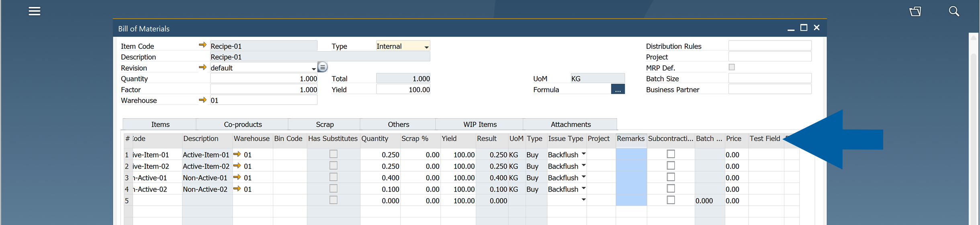Click the Warehouse field showing 01
The image size is (980, 225).
pos(264,100)
